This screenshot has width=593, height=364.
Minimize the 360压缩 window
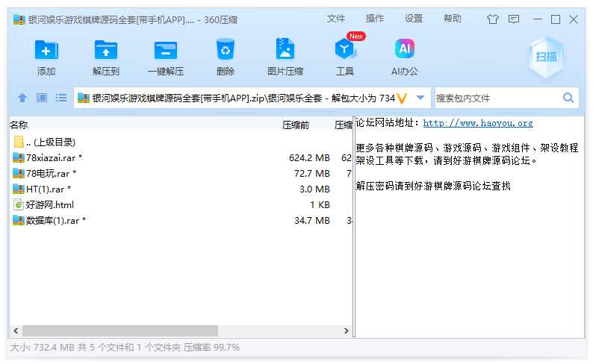538,19
